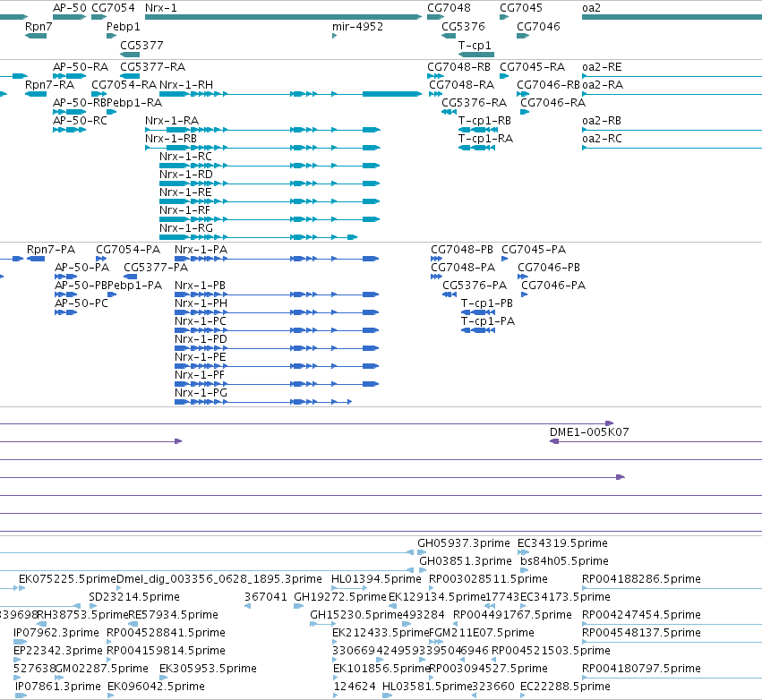Select the RP004180797.5prime EST label
Viewport: 762px width, 700px height.
[x=641, y=669]
